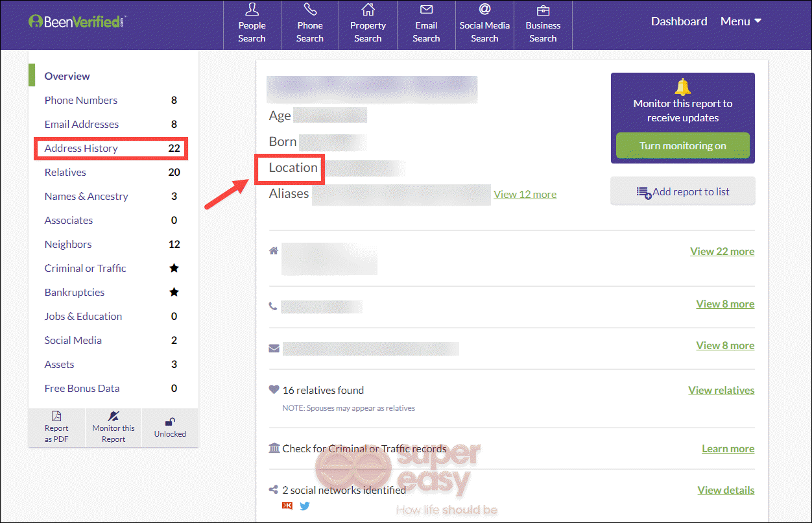Turn monitoring on
The height and width of the screenshot is (523, 812).
pos(683,145)
